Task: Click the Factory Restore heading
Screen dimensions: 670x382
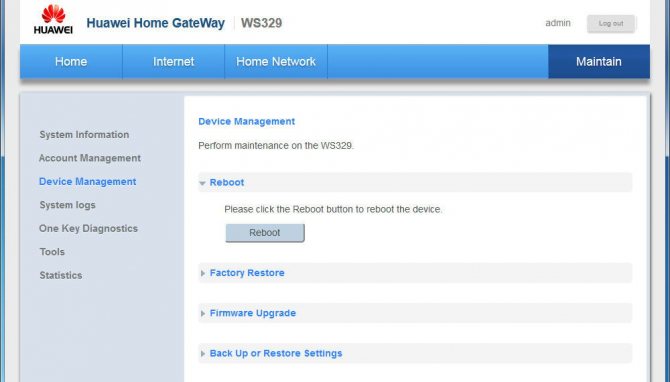Action: (x=247, y=273)
